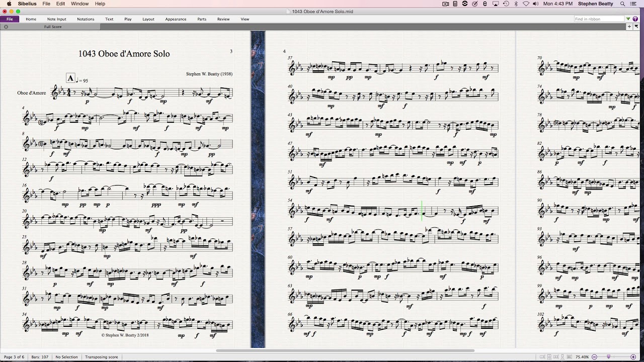Image resolution: width=644 pixels, height=362 pixels.
Task: Zoom out with the minus button
Action: 594,357
